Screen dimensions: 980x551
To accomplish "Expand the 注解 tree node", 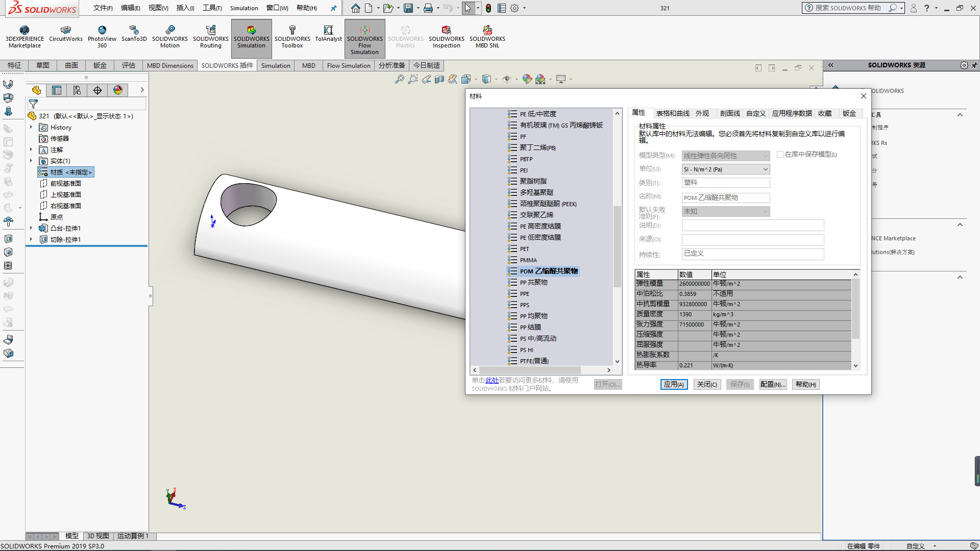I will point(31,149).
